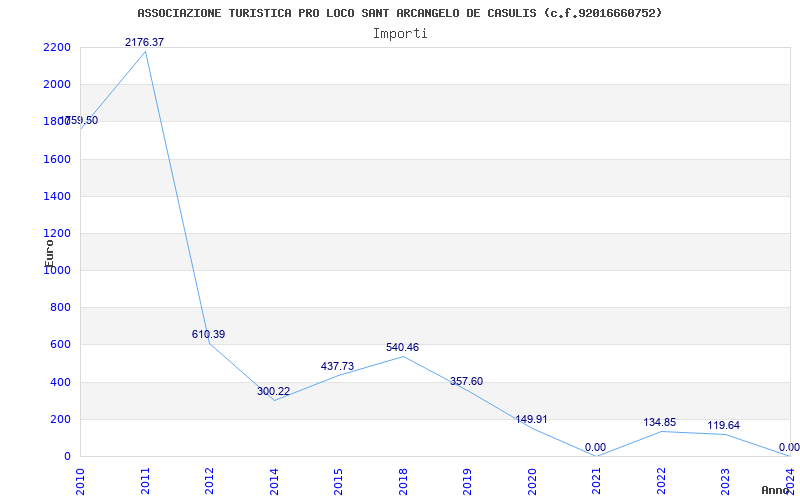
Task: Click the x-axis year label 2014
Action: (274, 481)
